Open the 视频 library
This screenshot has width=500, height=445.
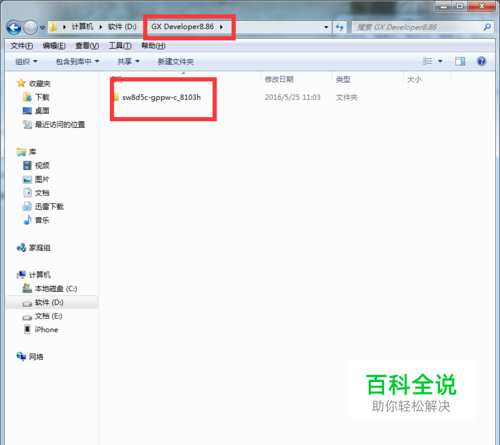click(x=42, y=166)
